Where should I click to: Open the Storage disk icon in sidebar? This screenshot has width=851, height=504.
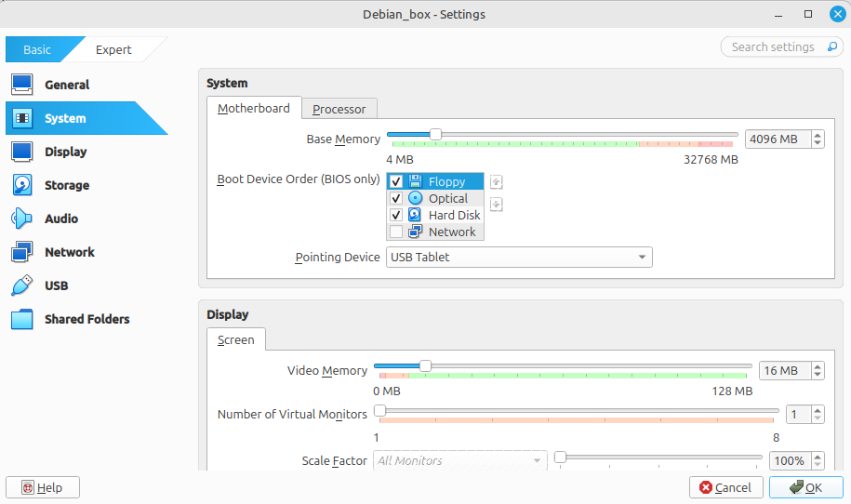point(21,185)
